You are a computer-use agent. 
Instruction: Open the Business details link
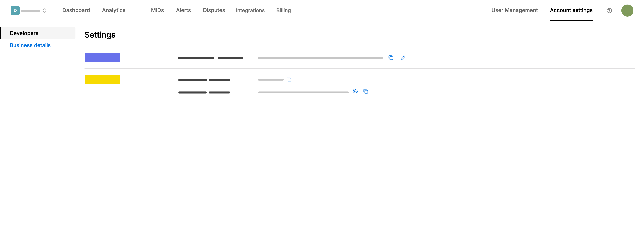(x=30, y=45)
